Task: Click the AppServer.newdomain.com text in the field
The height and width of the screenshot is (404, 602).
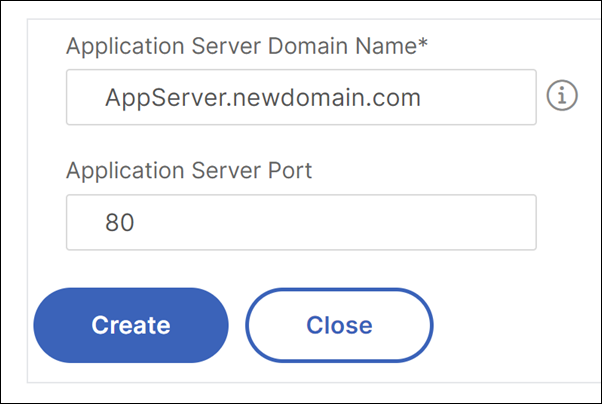Action: tap(263, 98)
